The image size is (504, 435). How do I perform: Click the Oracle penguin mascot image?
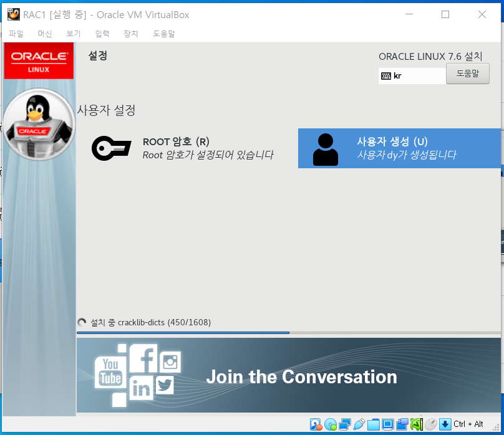click(39, 125)
